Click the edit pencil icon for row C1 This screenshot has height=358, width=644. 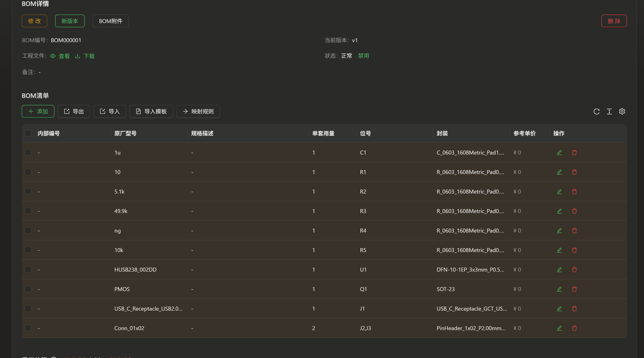[x=559, y=152]
